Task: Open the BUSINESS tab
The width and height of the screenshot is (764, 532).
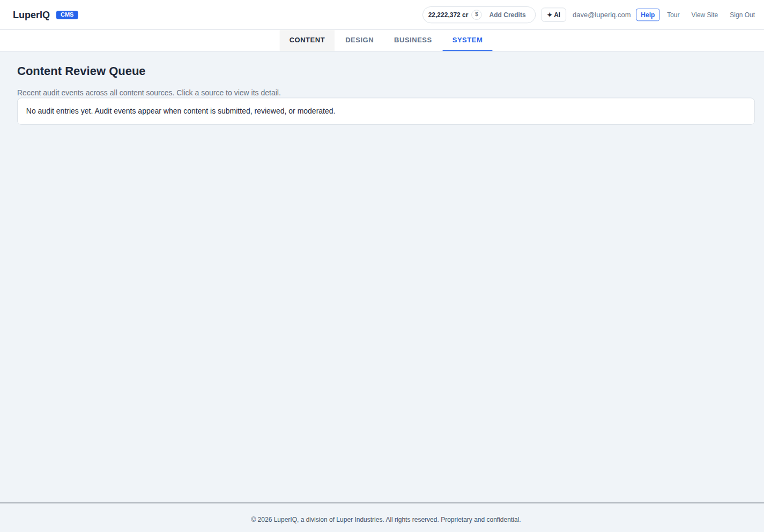Action: (413, 40)
